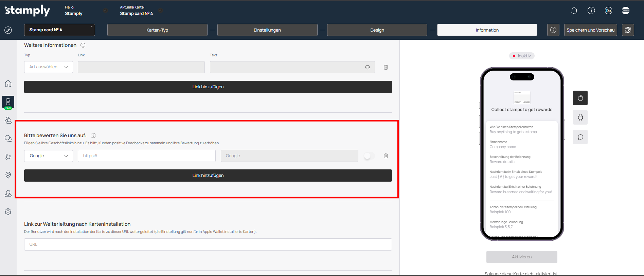Switch to the Design tab
The height and width of the screenshot is (276, 644).
coord(377,30)
